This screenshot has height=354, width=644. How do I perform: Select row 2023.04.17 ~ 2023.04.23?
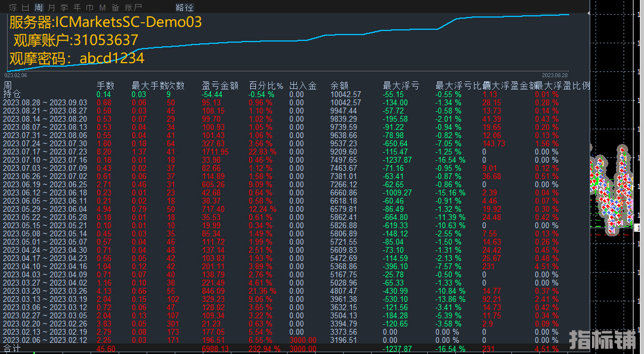click(x=45, y=259)
